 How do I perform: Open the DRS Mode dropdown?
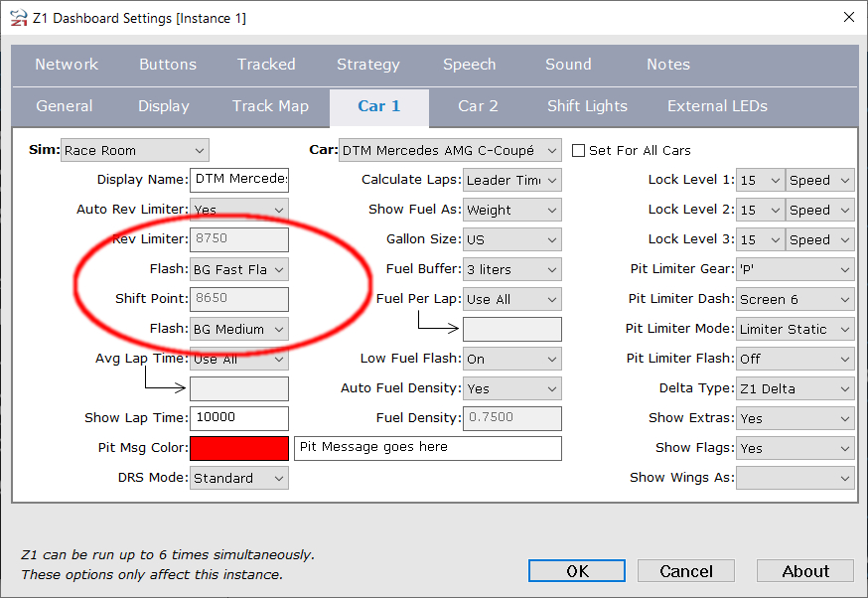pos(239,478)
